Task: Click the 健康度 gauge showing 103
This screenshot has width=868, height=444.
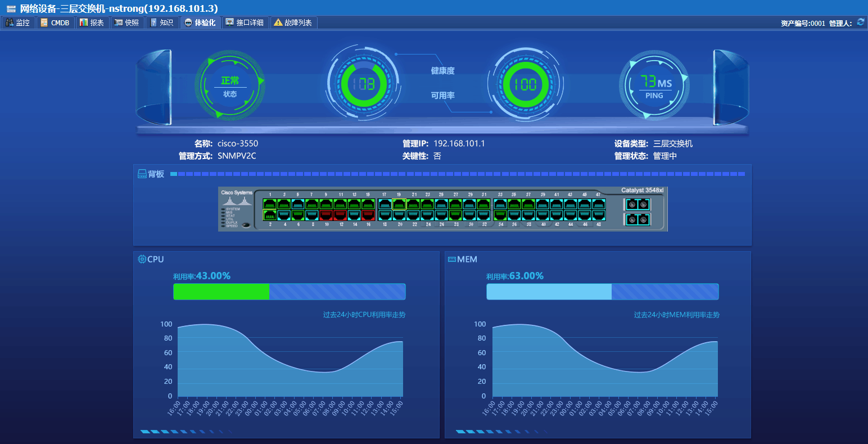Action: 364,84
